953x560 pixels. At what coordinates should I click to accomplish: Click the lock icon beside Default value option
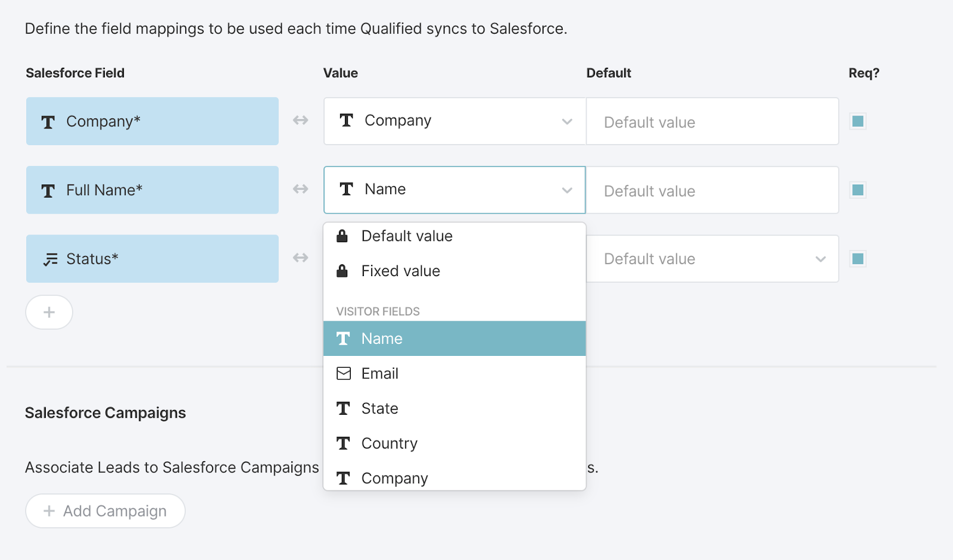pyautogui.click(x=342, y=236)
